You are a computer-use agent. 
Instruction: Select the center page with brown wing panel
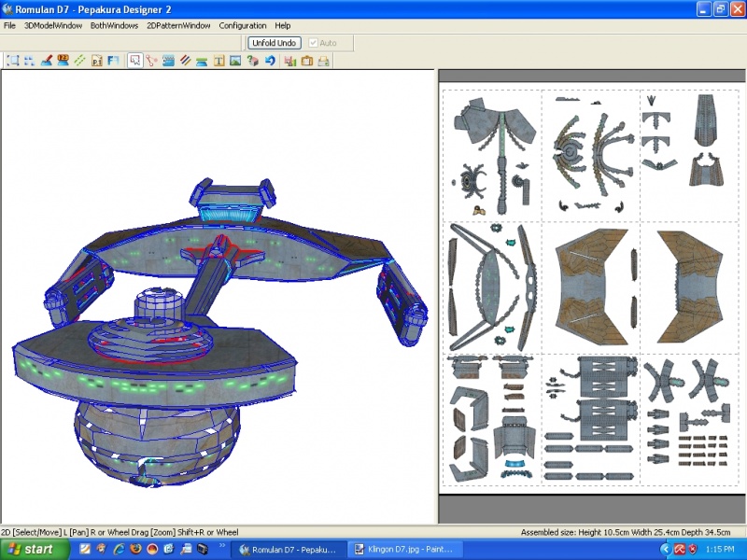point(591,287)
